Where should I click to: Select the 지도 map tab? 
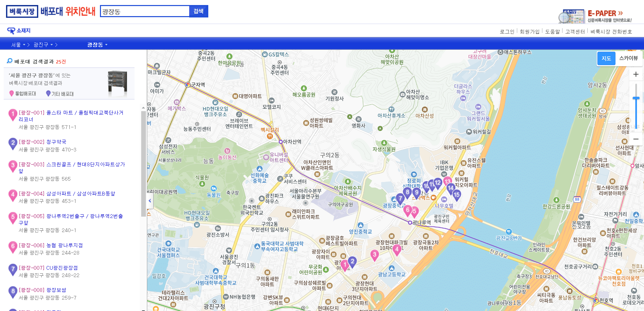[606, 58]
